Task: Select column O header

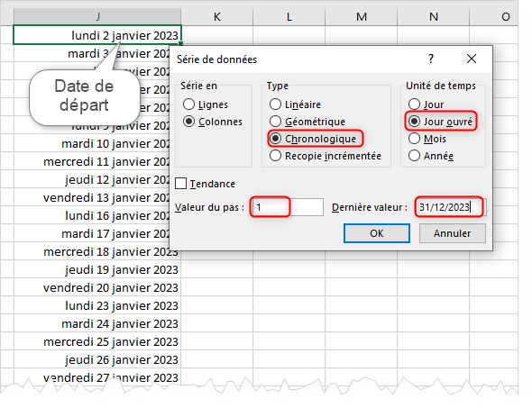Action: pos(493,16)
